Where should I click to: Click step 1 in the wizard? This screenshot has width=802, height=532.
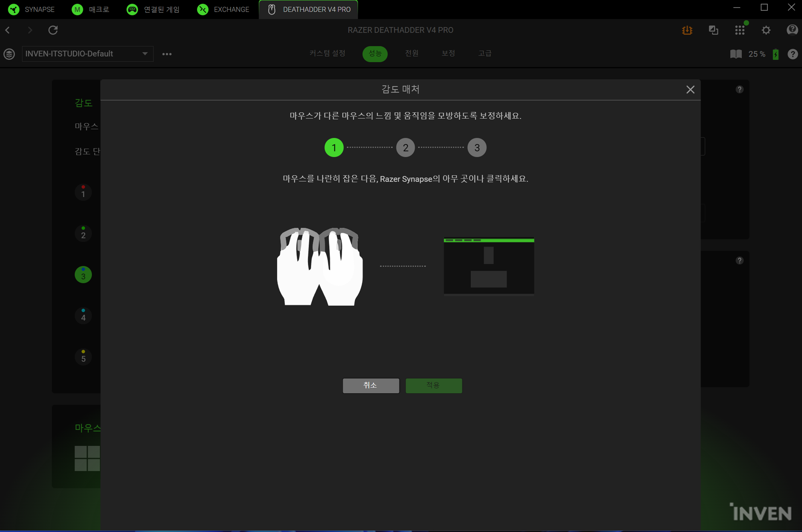[x=334, y=148]
